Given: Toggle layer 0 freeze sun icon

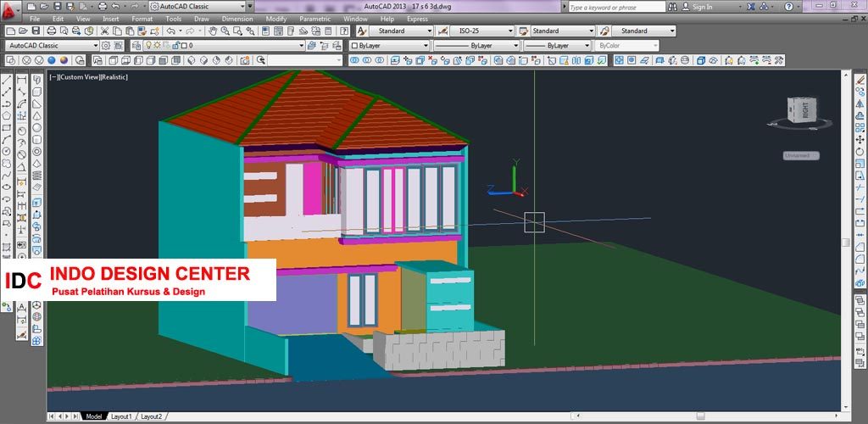Looking at the screenshot, I should (x=157, y=46).
